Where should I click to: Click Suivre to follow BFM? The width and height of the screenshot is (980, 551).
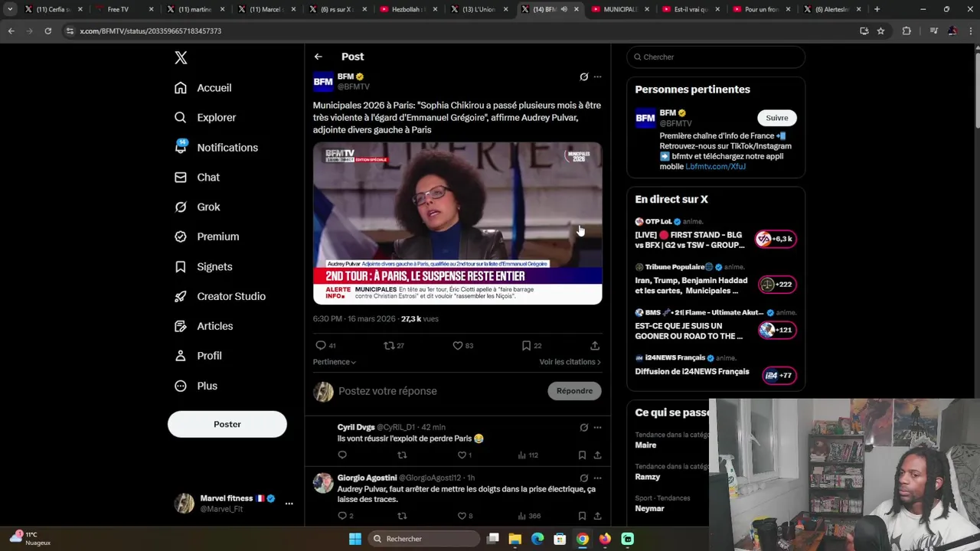click(777, 118)
